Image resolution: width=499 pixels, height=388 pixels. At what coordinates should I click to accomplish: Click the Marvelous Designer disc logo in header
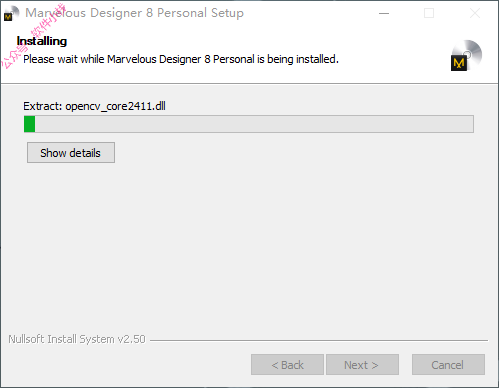coord(466,55)
